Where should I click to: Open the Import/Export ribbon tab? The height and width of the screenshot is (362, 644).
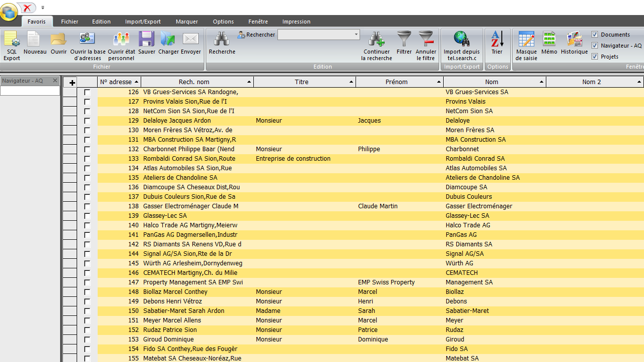[143, 22]
